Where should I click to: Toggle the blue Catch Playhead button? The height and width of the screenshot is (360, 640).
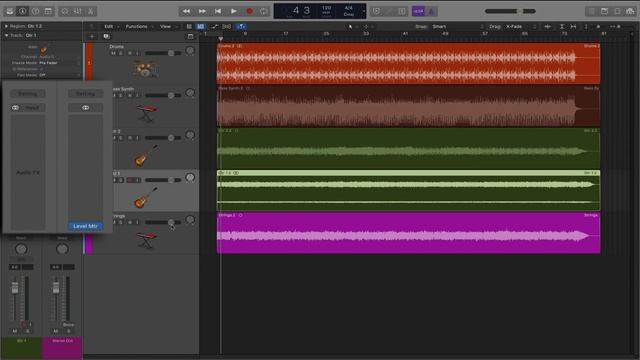tap(242, 27)
